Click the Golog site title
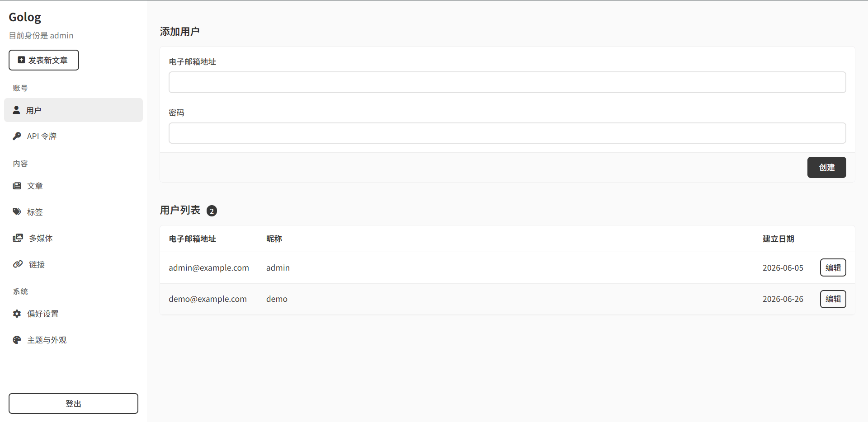Image resolution: width=868 pixels, height=422 pixels. (x=25, y=17)
